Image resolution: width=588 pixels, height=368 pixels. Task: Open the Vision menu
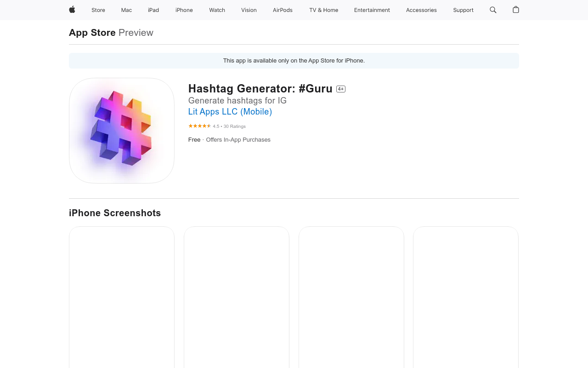click(x=249, y=10)
